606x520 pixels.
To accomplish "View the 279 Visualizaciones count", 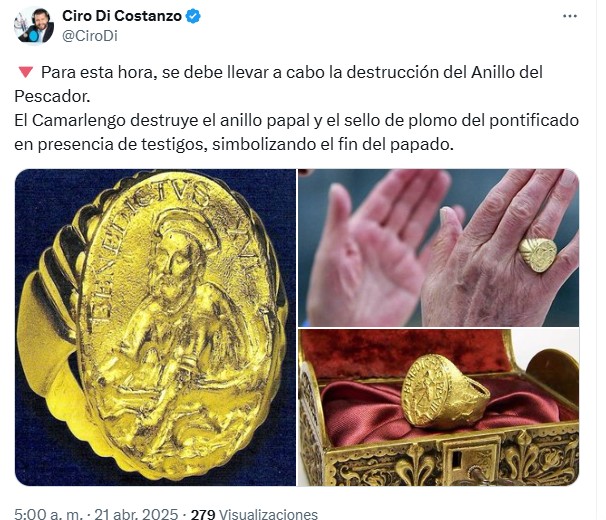I will pyautogui.click(x=254, y=514).
